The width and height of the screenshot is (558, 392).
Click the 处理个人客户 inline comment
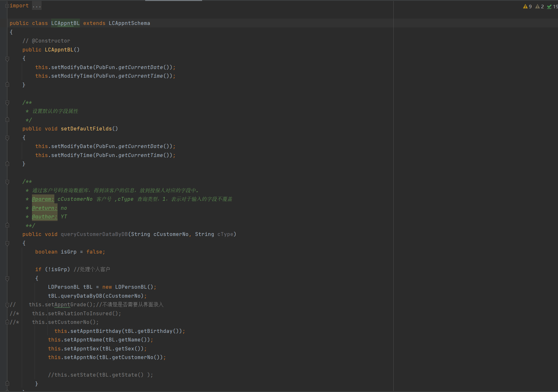[x=92, y=270]
